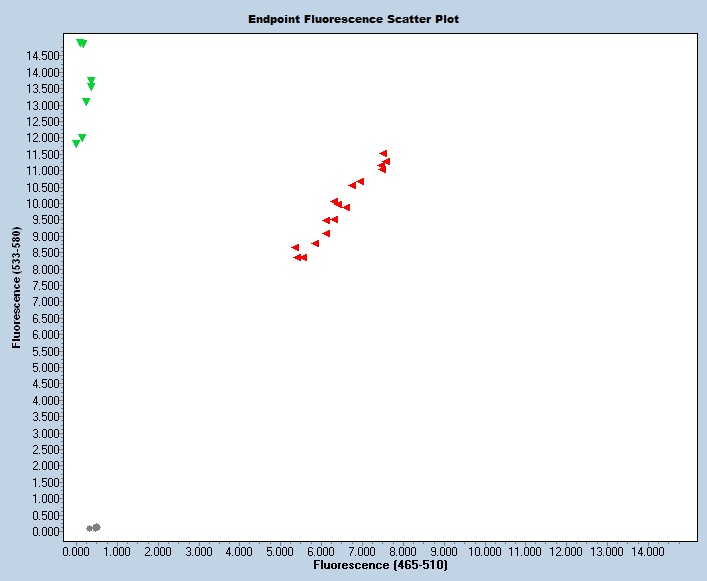Click the 7.500 tick on Y-axis
This screenshot has height=581, width=707.
(46, 286)
